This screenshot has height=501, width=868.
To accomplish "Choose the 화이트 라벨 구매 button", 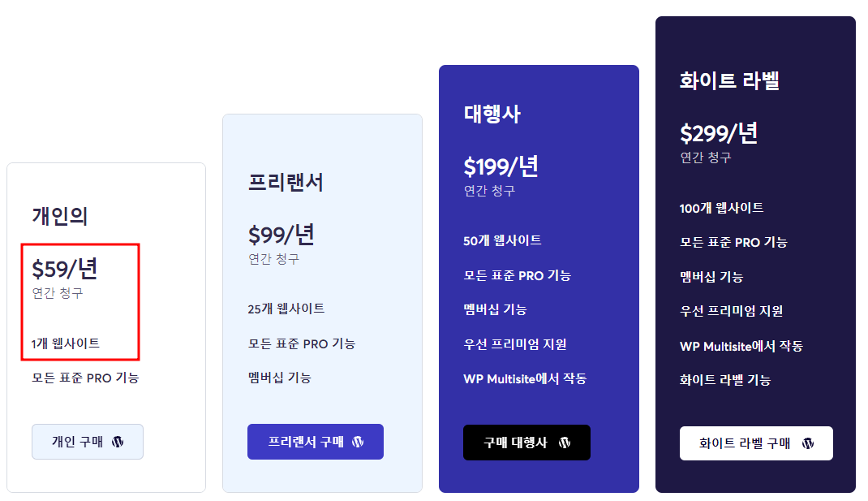I will point(756,443).
